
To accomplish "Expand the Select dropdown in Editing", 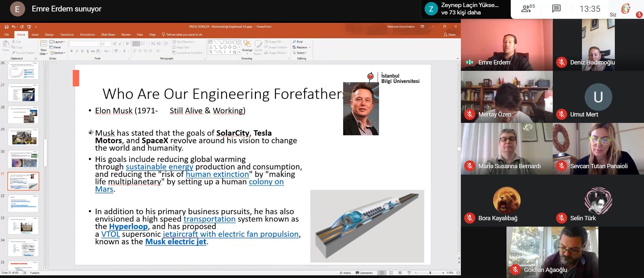I will (x=300, y=53).
